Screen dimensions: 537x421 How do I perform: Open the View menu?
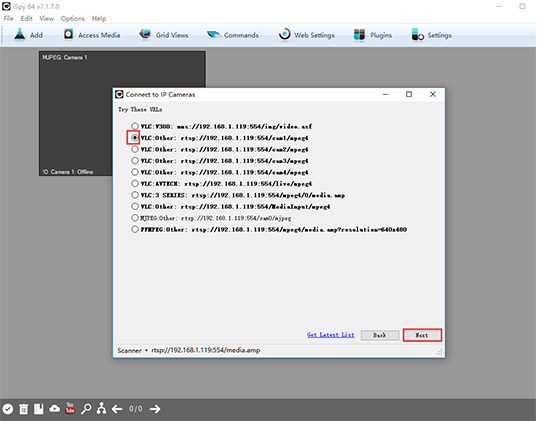click(46, 18)
